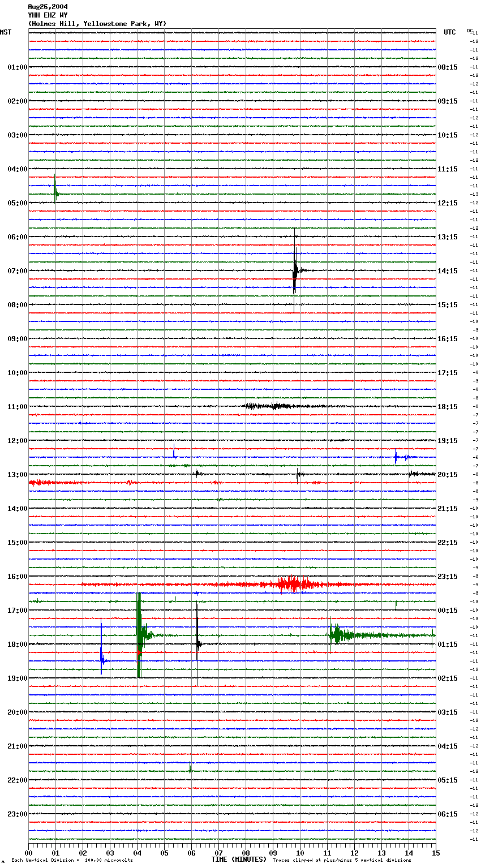Click the "11:00" MST hour label
This screenshot has width=481, height=868.
click(18, 407)
